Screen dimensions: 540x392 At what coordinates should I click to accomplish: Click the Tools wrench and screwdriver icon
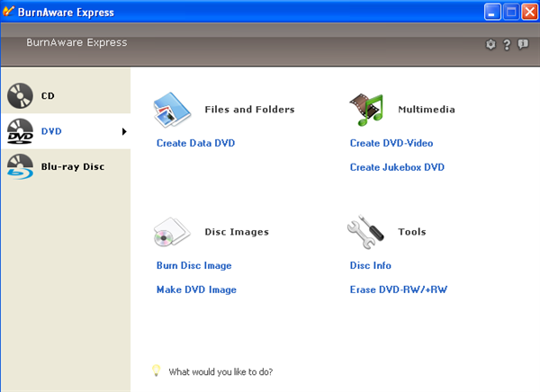(366, 232)
